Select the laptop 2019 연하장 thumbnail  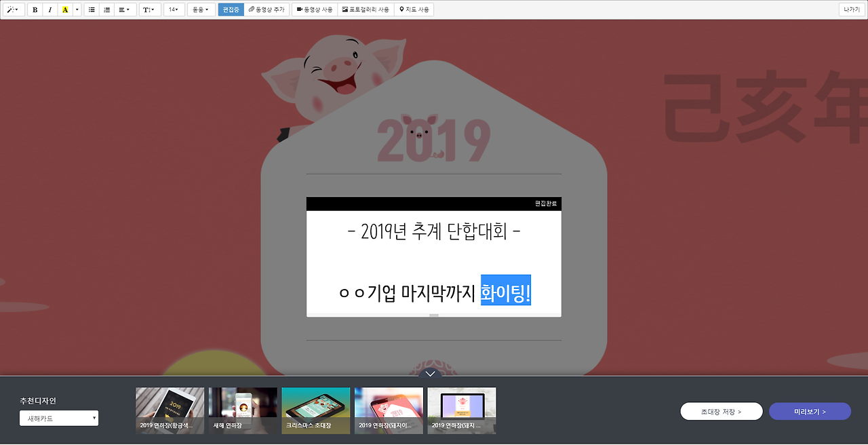click(462, 410)
